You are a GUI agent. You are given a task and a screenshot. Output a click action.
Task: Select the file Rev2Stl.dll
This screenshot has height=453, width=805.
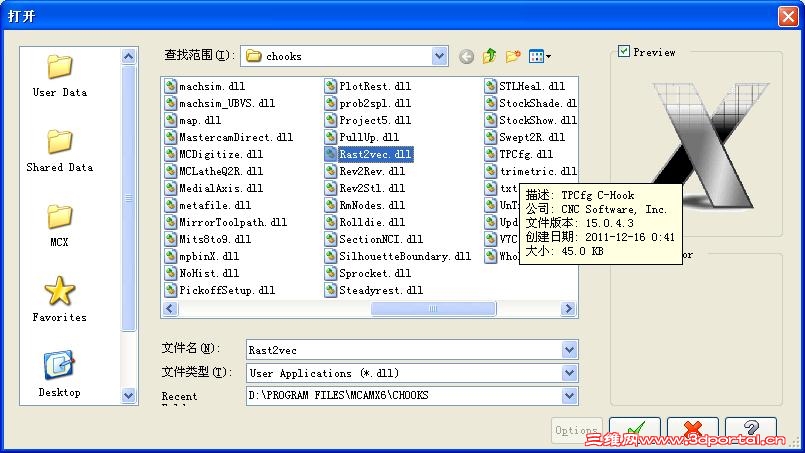point(365,188)
